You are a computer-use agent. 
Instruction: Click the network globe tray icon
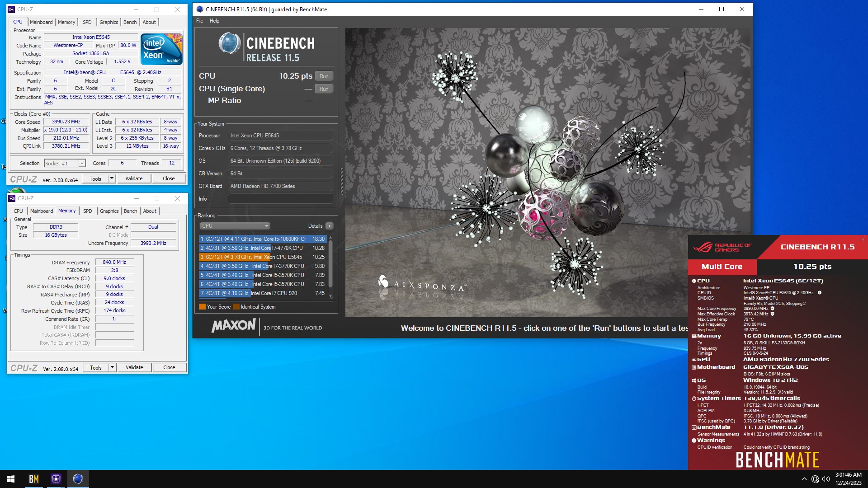(x=815, y=479)
